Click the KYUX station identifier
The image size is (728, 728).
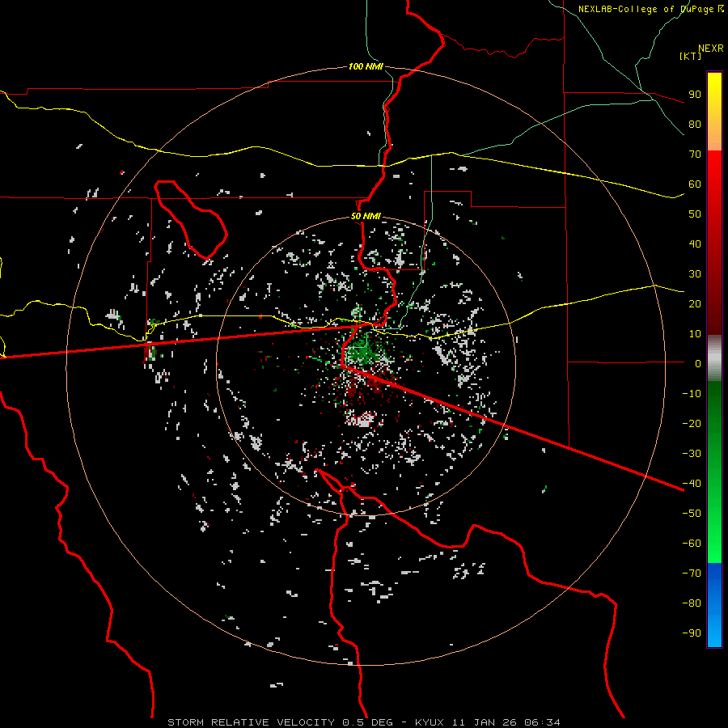pos(431,722)
